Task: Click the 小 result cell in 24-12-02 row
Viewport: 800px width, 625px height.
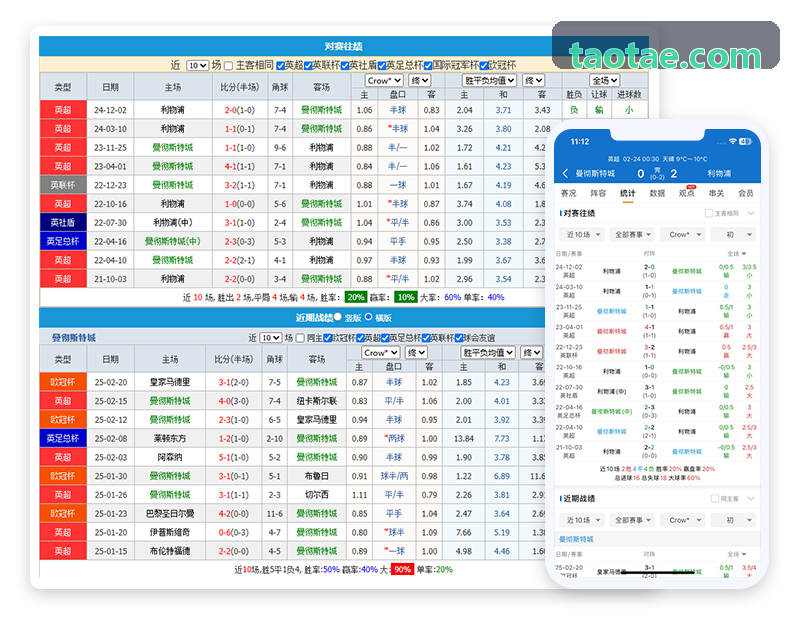Action: (629, 110)
